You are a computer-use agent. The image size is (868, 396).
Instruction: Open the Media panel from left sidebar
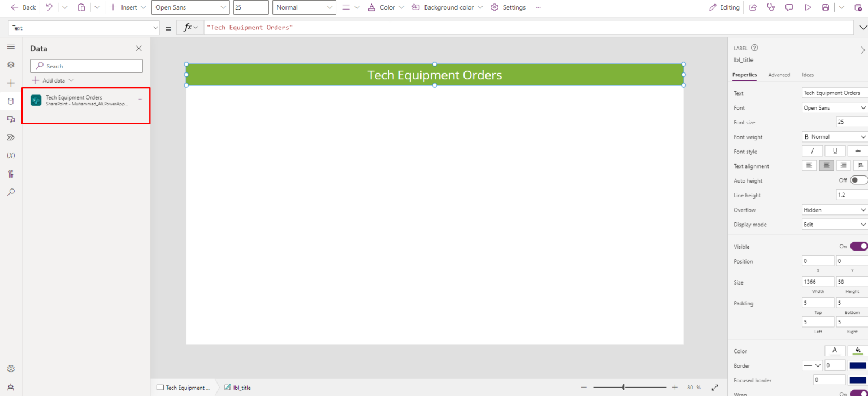[x=10, y=119]
